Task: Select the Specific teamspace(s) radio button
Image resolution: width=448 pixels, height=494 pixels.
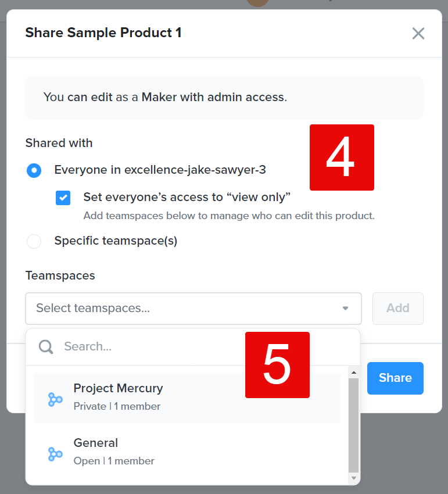Action: click(34, 241)
